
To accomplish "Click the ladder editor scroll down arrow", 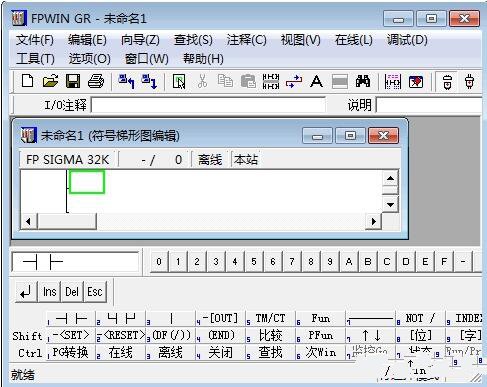I will (390, 204).
